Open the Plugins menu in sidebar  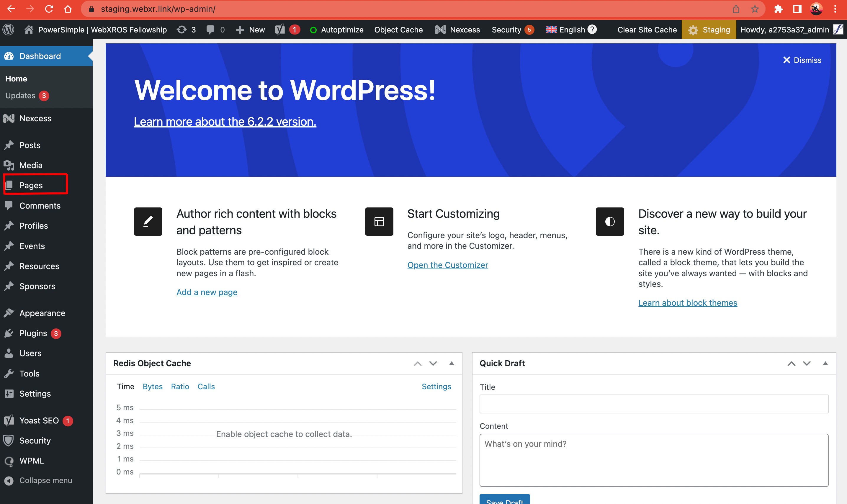click(33, 333)
